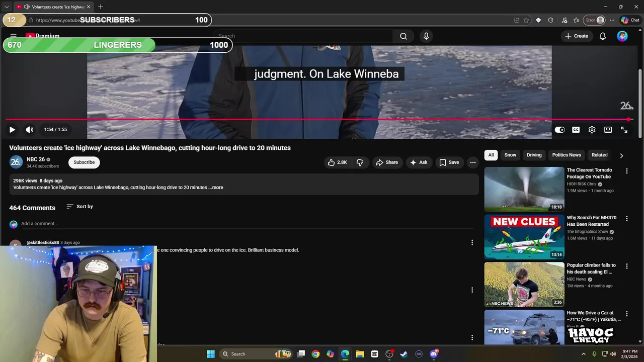Play the video with the play button
The image size is (644, 362).
coord(12,130)
